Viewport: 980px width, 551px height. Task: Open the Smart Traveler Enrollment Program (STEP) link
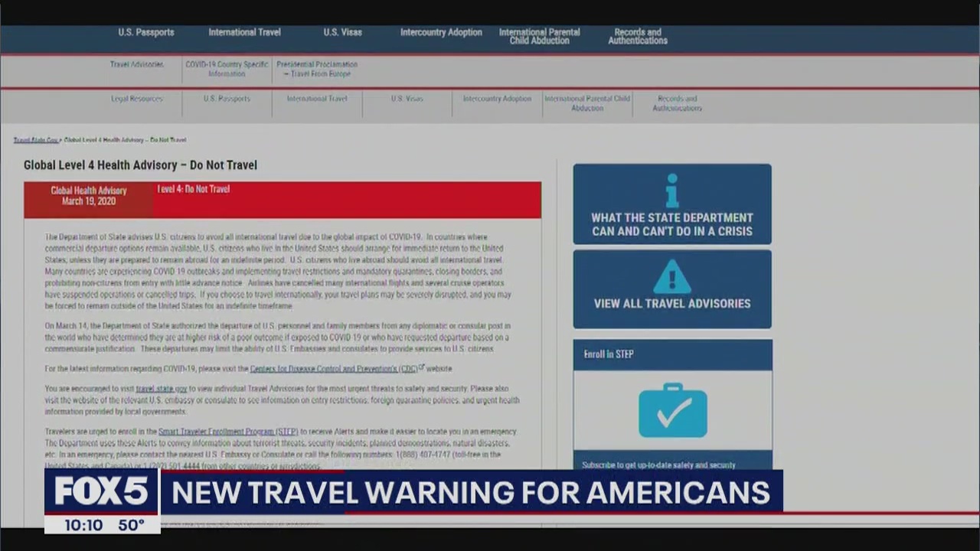pos(227,431)
